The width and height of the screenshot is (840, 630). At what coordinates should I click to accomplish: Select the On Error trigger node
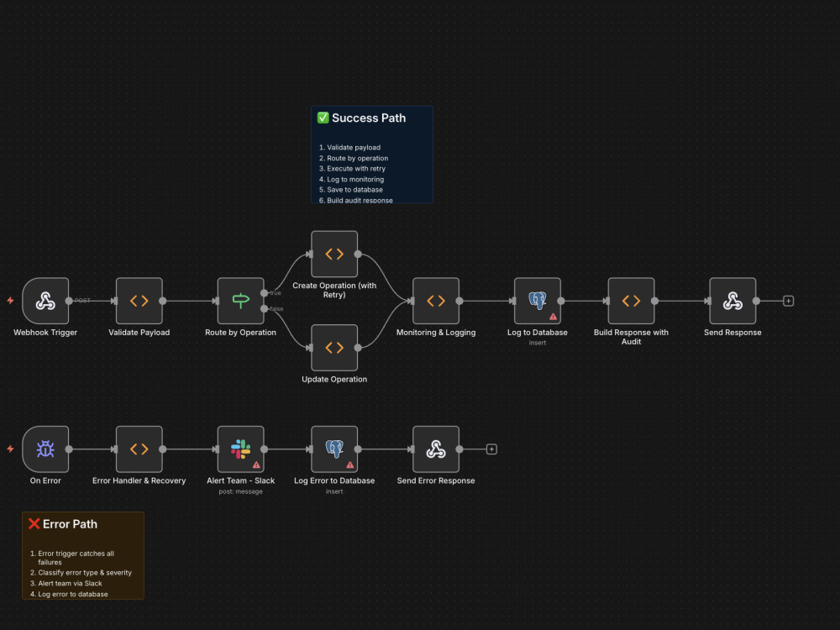click(x=45, y=449)
